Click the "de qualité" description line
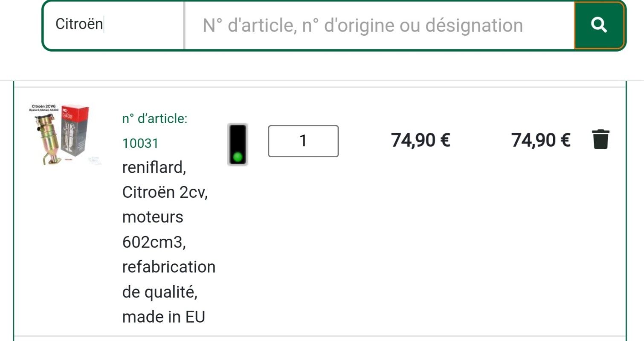Image resolution: width=644 pixels, height=341 pixels. point(160,292)
